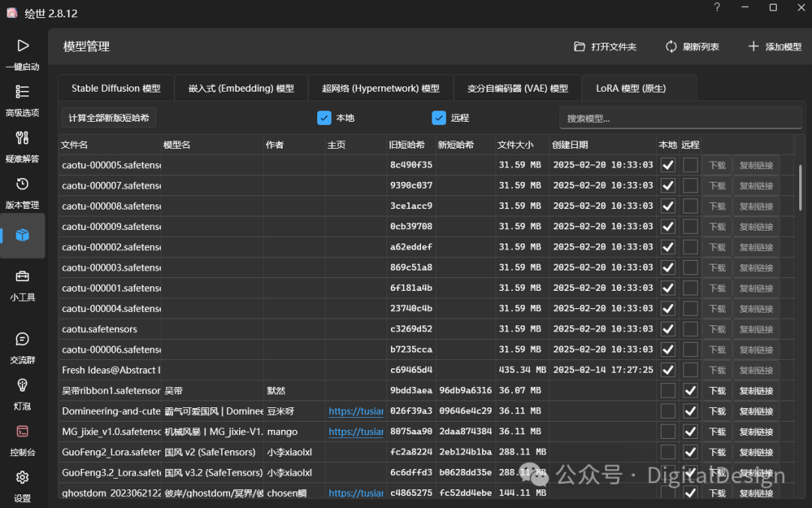812x508 pixels.
Task: Click 复制链接 for Domineering-and-cute row
Action: 756,411
